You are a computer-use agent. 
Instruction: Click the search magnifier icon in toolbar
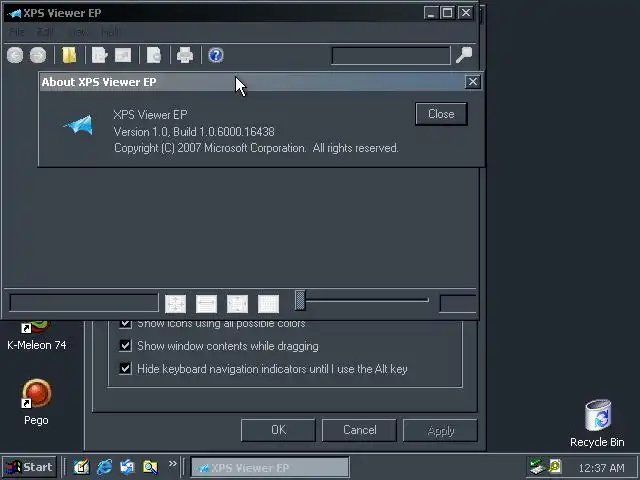pyautogui.click(x=464, y=55)
